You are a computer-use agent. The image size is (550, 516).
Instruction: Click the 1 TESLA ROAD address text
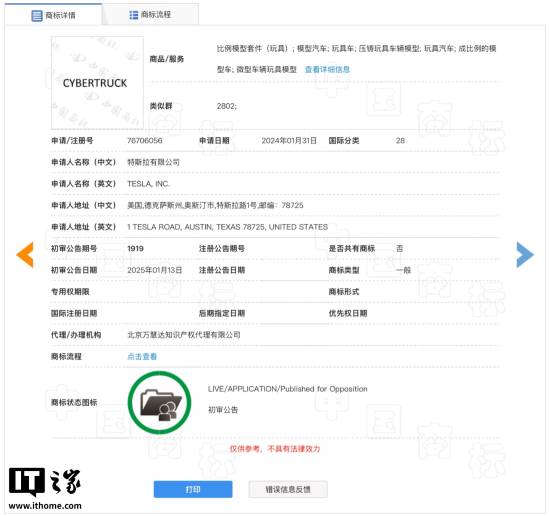pos(227,227)
